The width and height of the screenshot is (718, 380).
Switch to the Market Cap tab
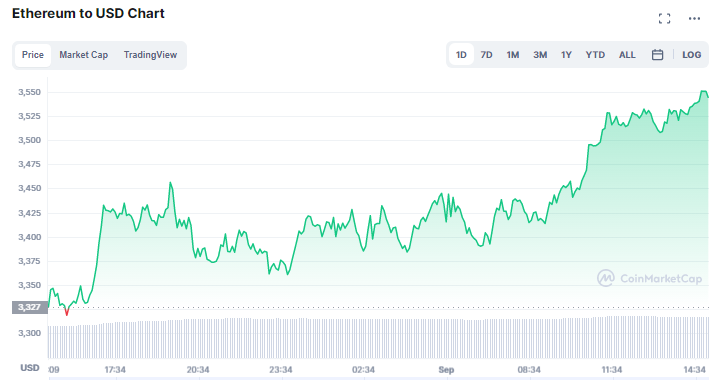tap(83, 55)
